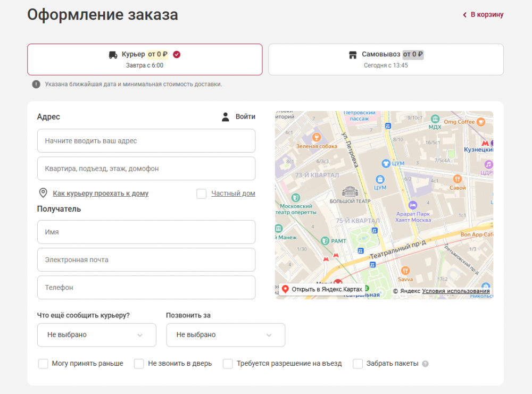Click the info icon beside delivery date note

click(x=36, y=85)
